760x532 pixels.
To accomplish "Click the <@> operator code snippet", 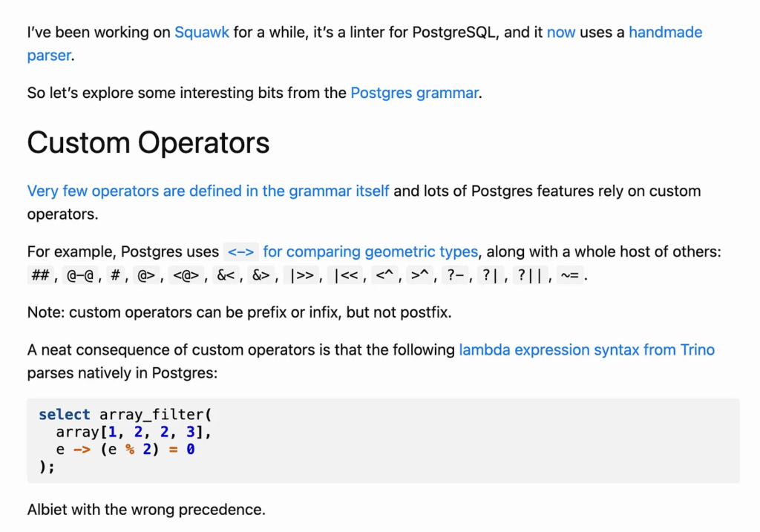I will pyautogui.click(x=186, y=275).
